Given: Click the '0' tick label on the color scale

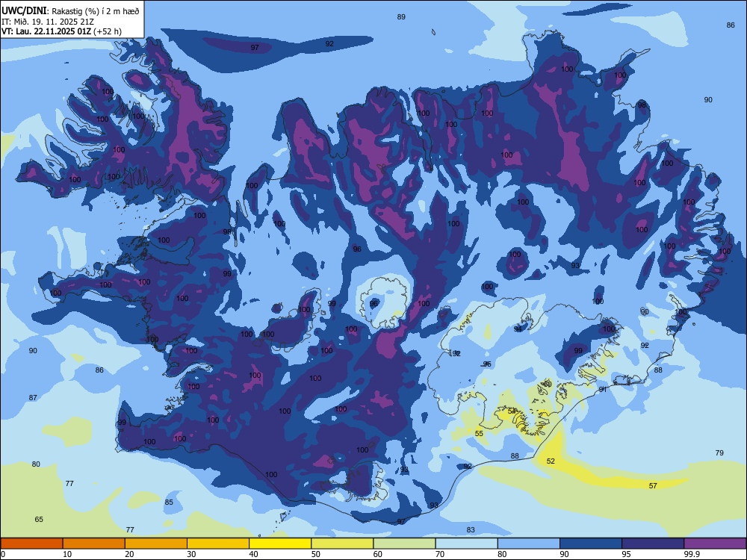Looking at the screenshot, I should (3, 554).
